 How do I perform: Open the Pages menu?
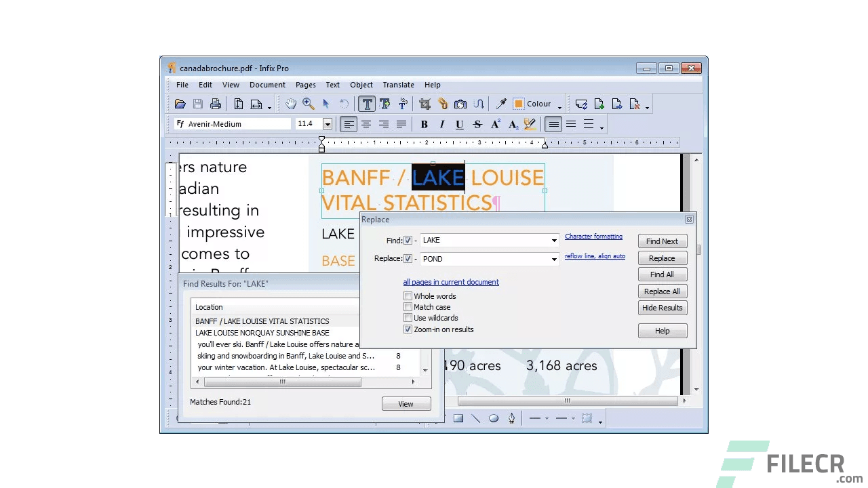pos(305,85)
